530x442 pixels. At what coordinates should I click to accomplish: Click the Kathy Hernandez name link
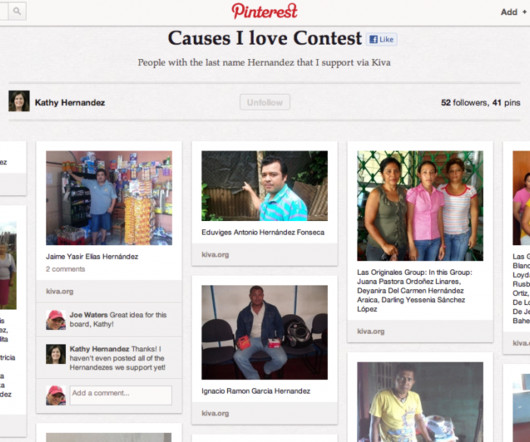coord(70,103)
